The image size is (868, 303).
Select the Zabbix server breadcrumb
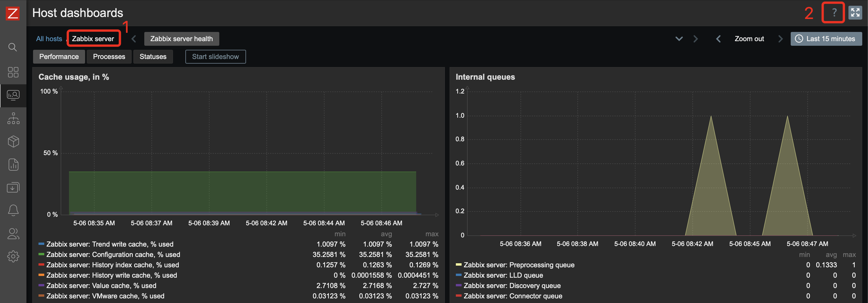93,39
